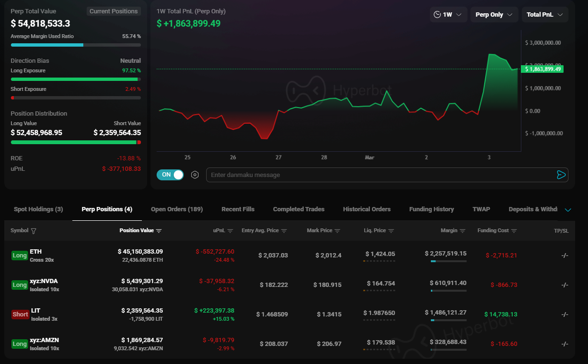Screen dimensions: 588x364
Task: Click the Enter danmaku message field
Action: (379, 175)
